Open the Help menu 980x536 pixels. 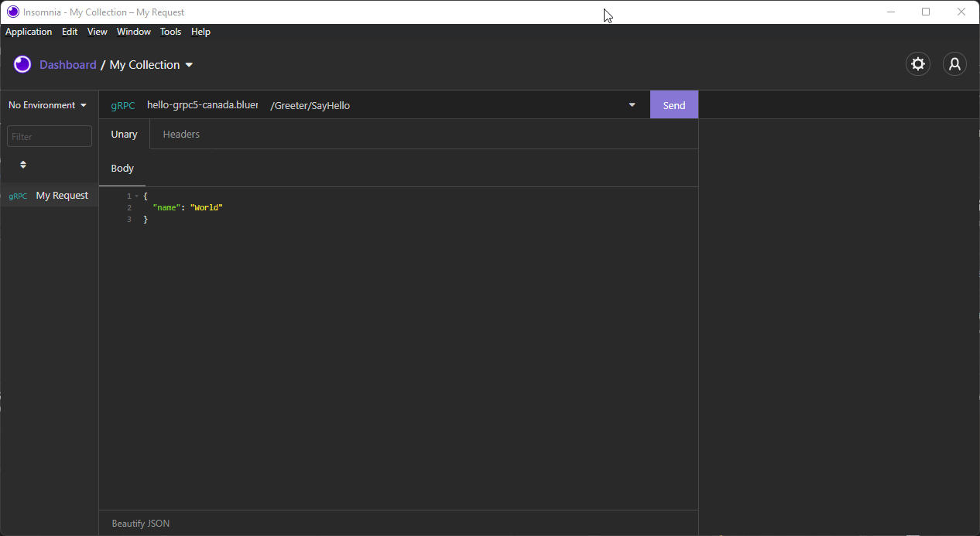pyautogui.click(x=200, y=32)
